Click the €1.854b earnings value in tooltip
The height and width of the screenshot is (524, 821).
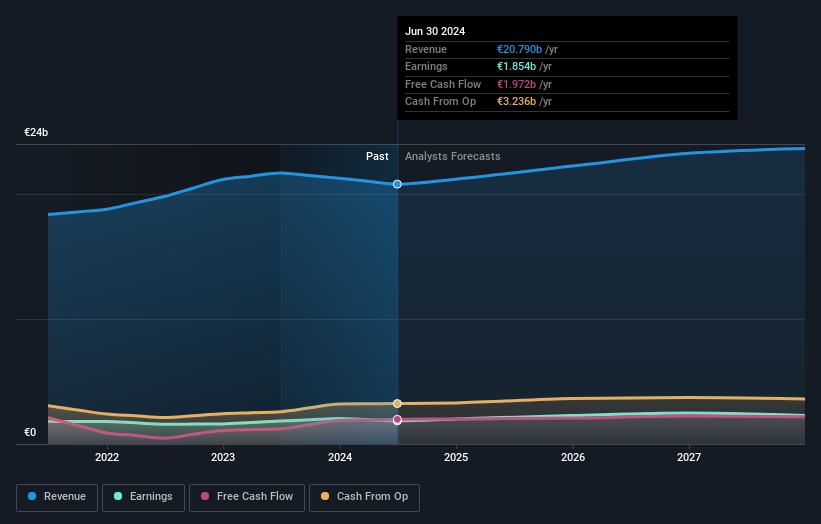coord(516,66)
